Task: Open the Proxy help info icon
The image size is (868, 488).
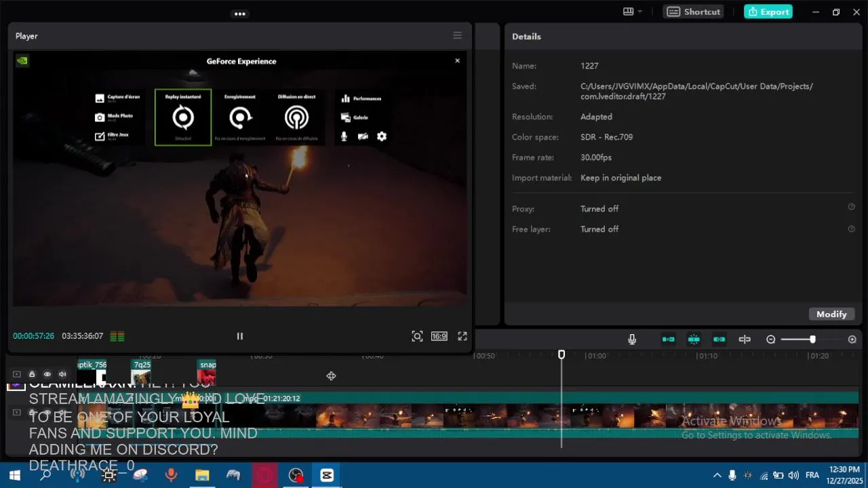Action: 851,207
